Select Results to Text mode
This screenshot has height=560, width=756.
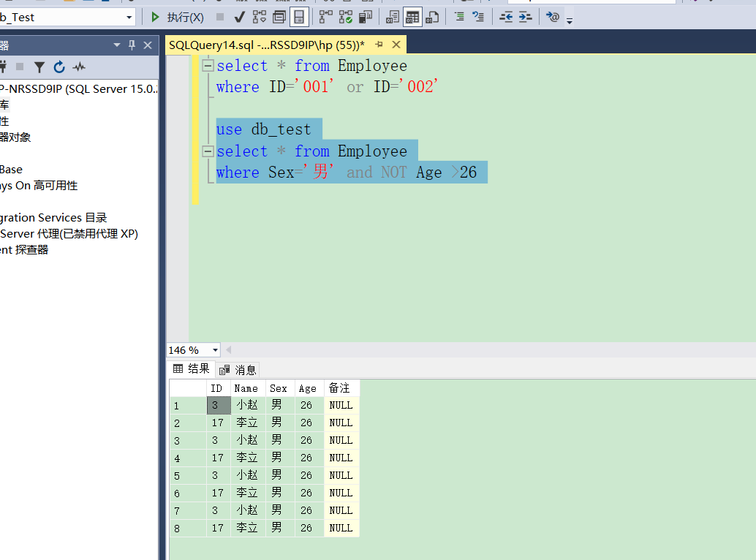tap(393, 18)
